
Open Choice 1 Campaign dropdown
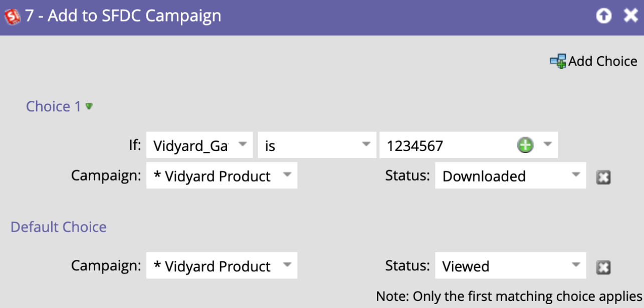[222, 176]
